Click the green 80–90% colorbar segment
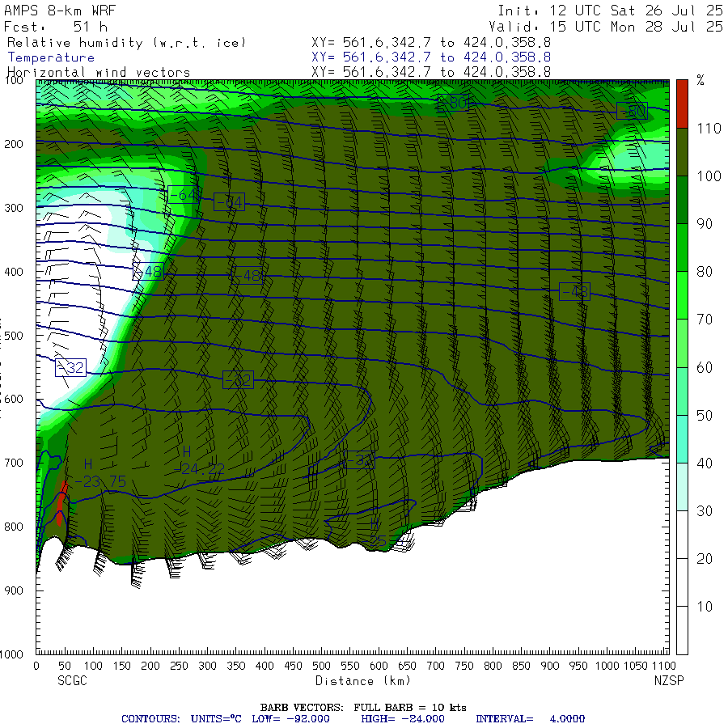This screenshot has height=728, width=728. [x=682, y=248]
